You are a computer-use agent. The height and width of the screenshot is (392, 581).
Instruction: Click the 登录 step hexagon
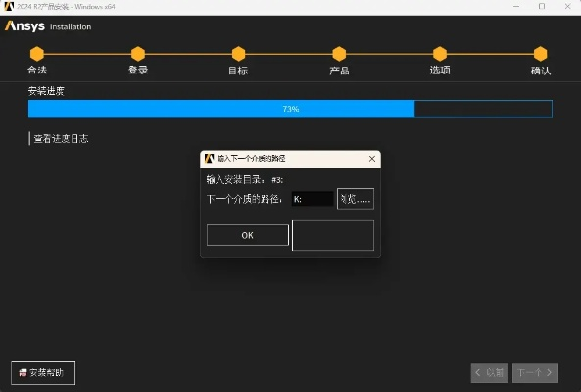click(138, 54)
